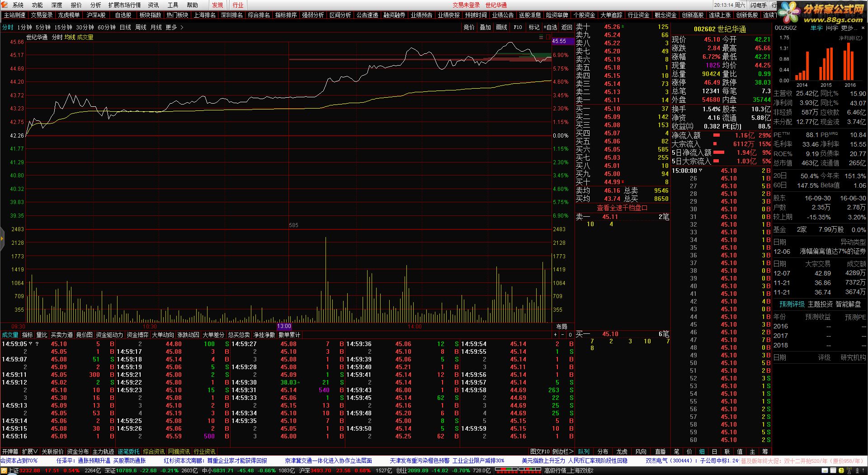
Task: Click the 业绩预告 toolbar button
Action: 421,15
